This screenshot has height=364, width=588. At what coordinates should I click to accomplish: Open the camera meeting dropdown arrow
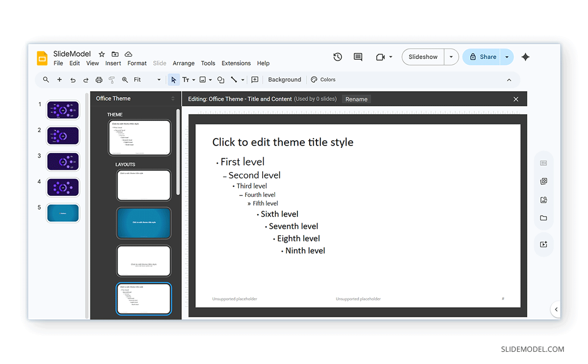[x=391, y=57]
